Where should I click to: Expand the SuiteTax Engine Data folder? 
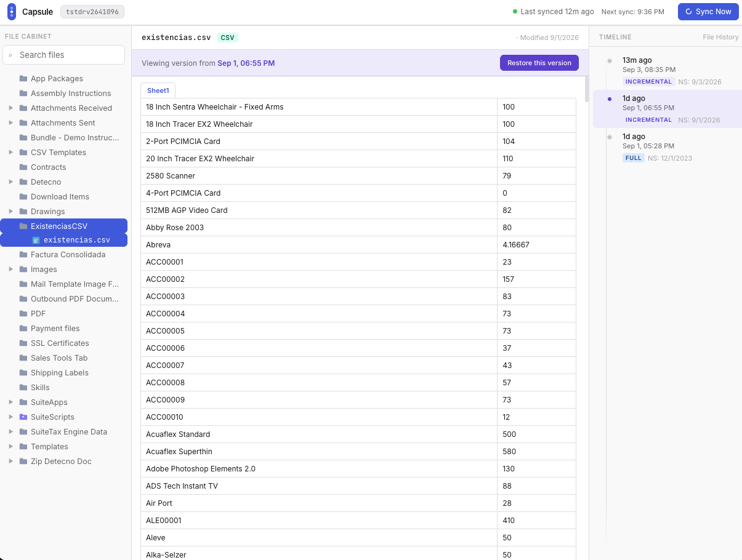11,432
